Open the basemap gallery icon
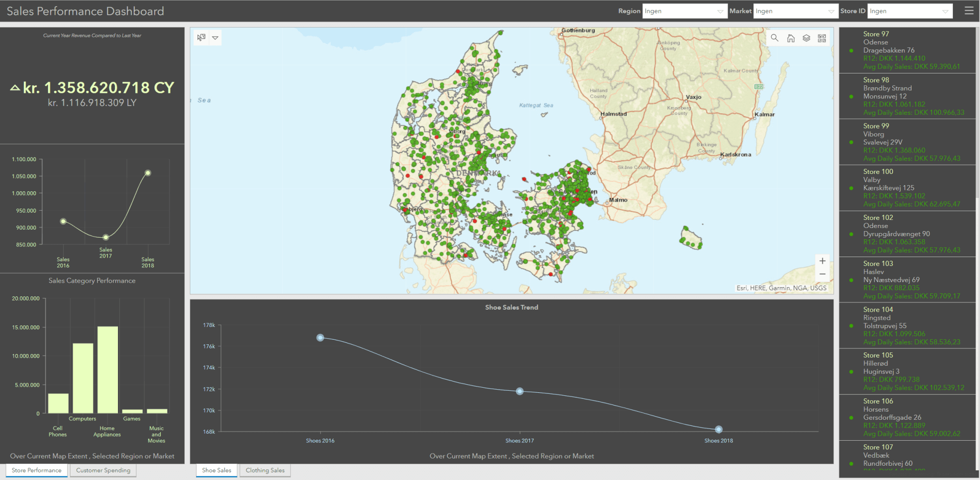The height and width of the screenshot is (480, 980). [822, 38]
